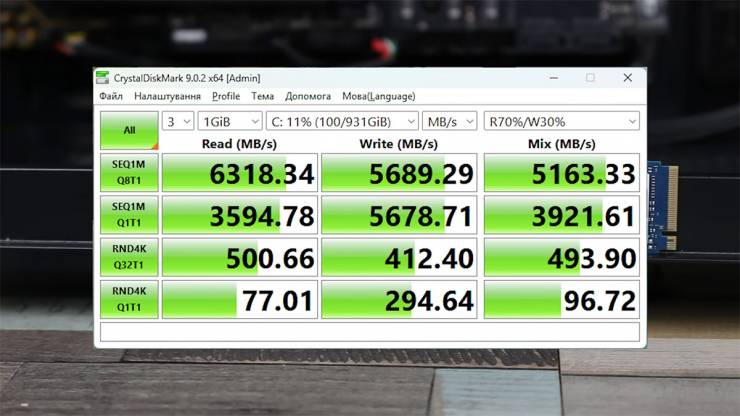
Task: Click the CrystalDiskMark app icon in title bar
Action: tap(102, 77)
